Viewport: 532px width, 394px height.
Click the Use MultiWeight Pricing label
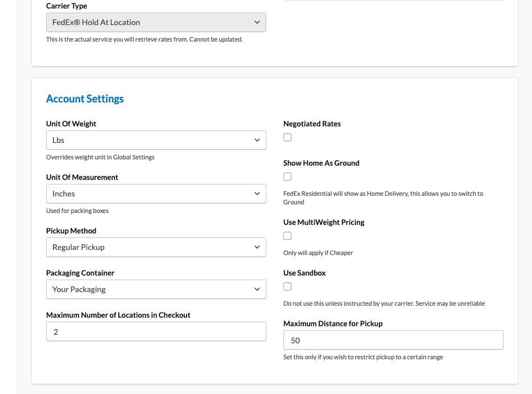pyautogui.click(x=324, y=222)
